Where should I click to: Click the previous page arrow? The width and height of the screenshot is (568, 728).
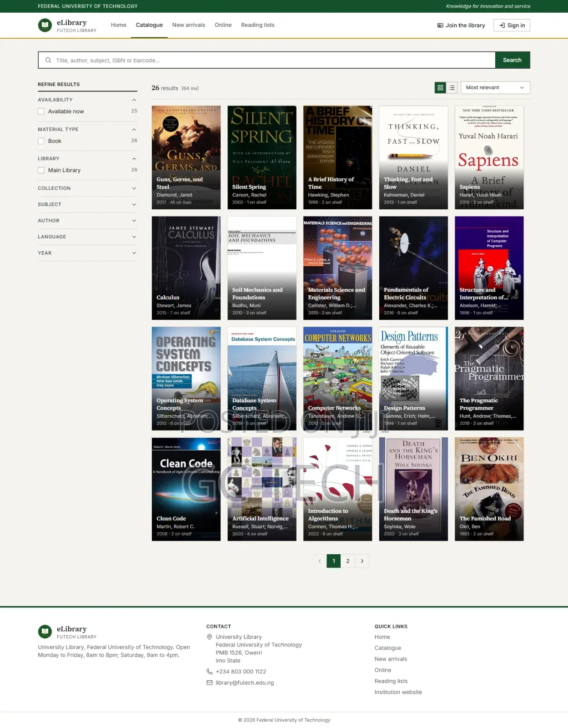click(x=320, y=561)
